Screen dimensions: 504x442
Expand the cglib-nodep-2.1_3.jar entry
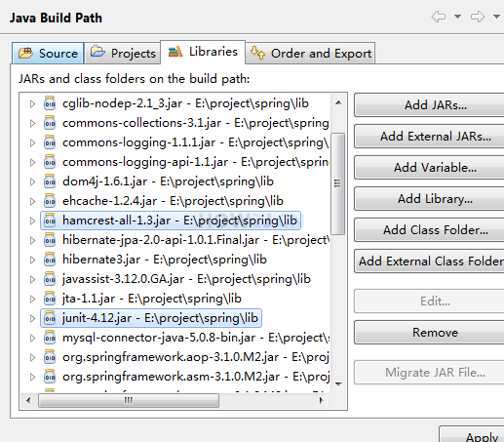32,103
